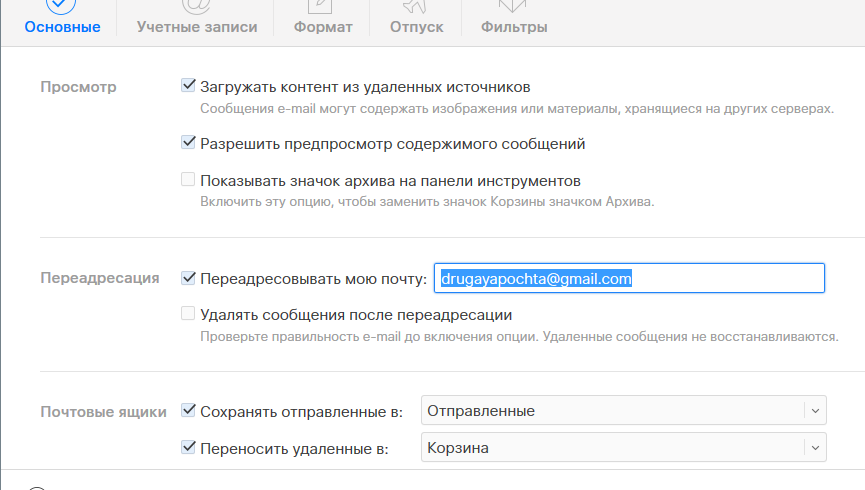The width and height of the screenshot is (865, 490).
Task: Click the Фильтры icon
Action: pyautogui.click(x=512, y=4)
